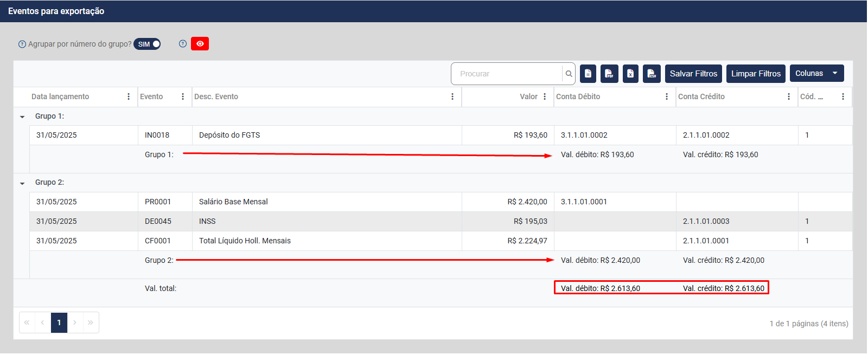Click the 'Limpar Filtros' button
868x355 pixels.
pyautogui.click(x=756, y=74)
